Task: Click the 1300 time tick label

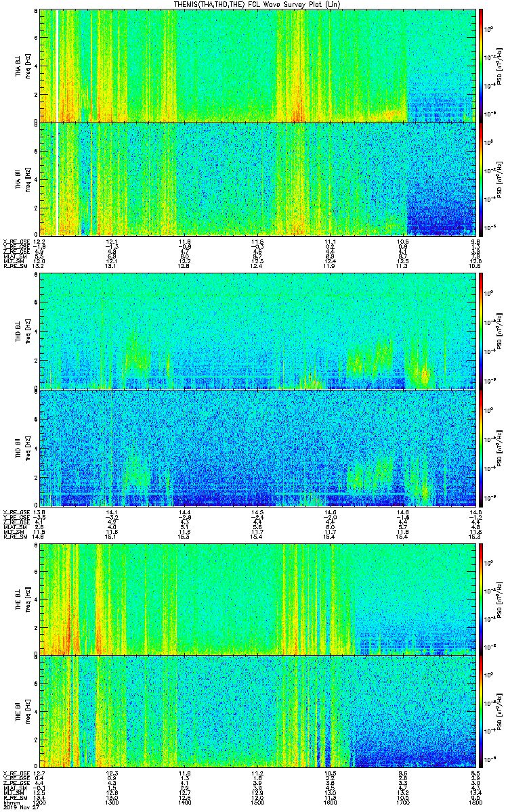Action: [x=112, y=801]
